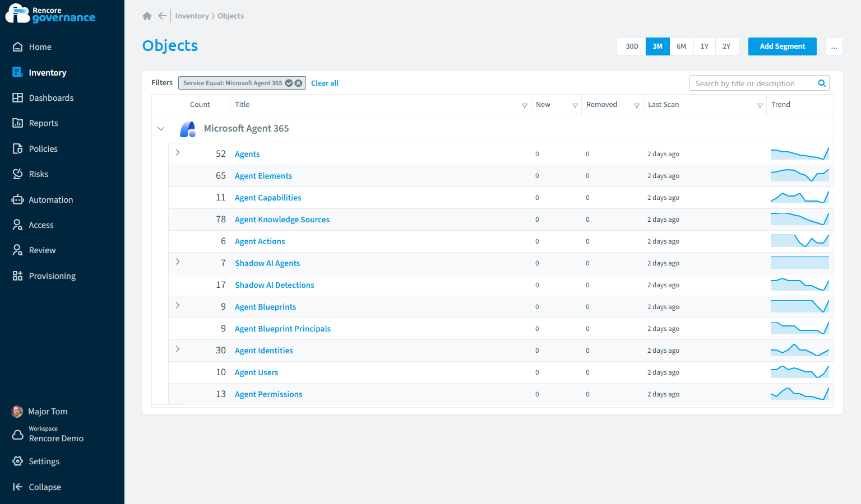Select the 1Y time range

click(704, 46)
